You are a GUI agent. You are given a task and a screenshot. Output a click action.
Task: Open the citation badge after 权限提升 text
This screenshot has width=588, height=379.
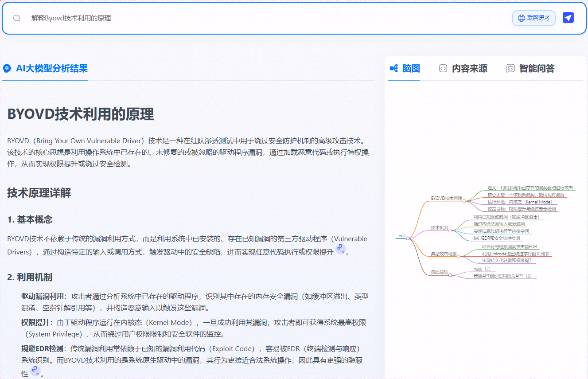(341, 250)
